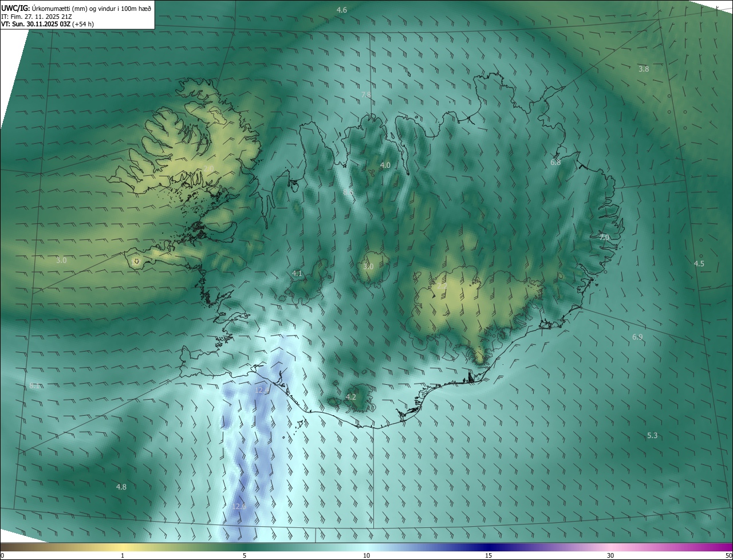Click the 4.5 value label
This screenshot has height=560, width=733.
click(x=699, y=264)
